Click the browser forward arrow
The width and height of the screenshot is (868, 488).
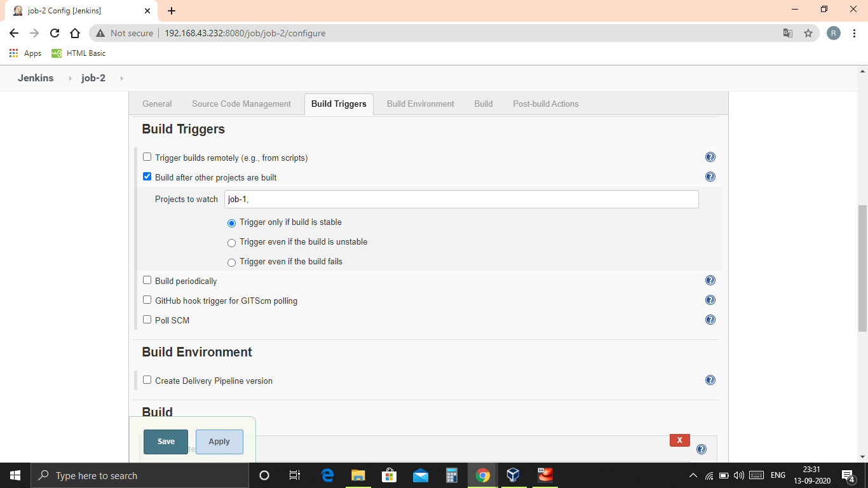pos(34,33)
